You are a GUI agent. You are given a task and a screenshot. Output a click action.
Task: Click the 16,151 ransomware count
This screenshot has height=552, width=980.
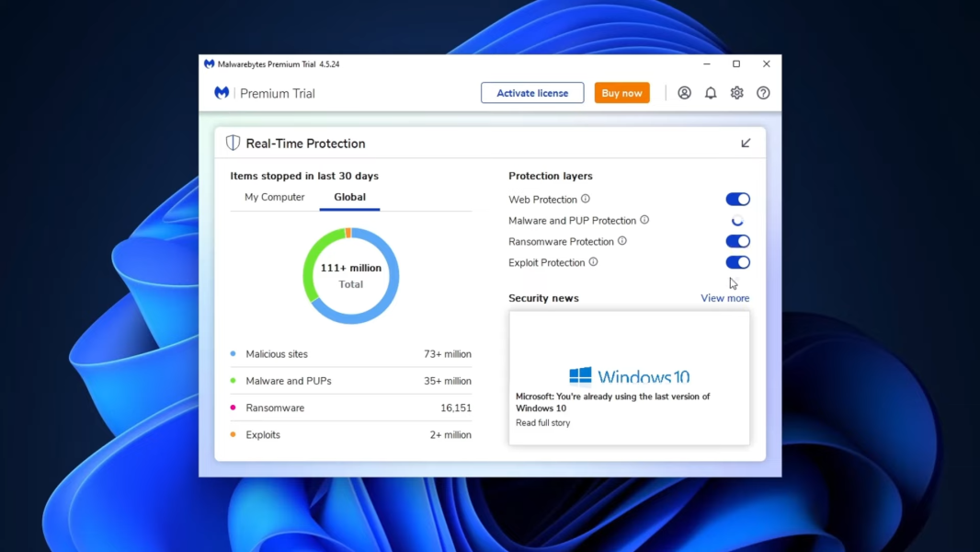[456, 408]
